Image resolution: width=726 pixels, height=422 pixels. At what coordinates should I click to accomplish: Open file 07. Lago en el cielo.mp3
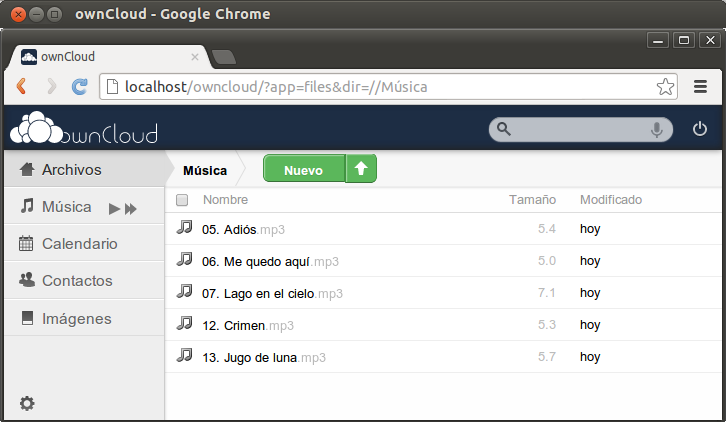(272, 293)
